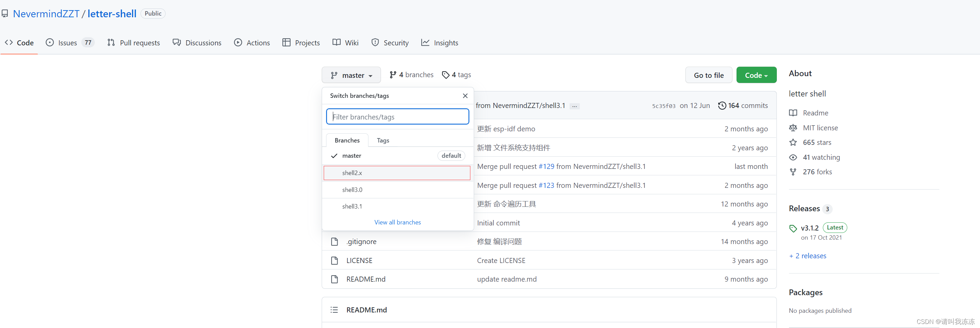Open the LICENSE file

[359, 260]
